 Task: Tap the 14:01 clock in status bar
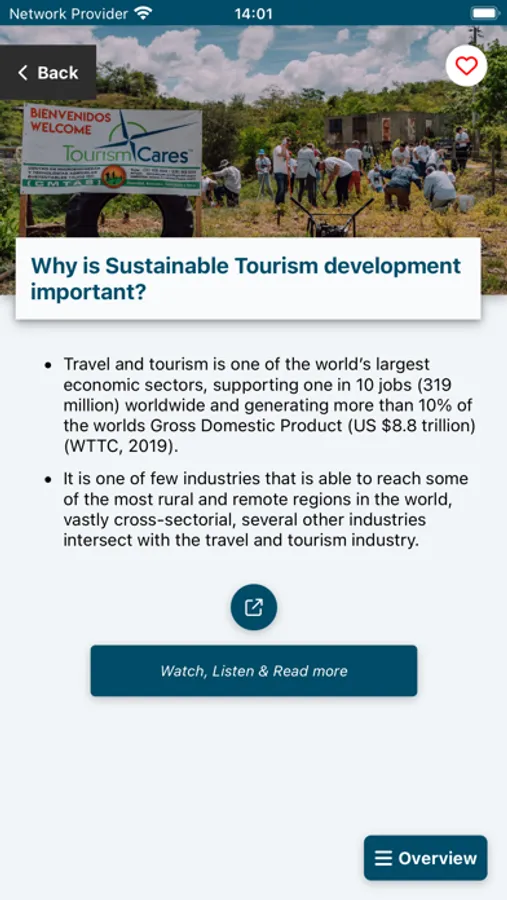coord(253,14)
